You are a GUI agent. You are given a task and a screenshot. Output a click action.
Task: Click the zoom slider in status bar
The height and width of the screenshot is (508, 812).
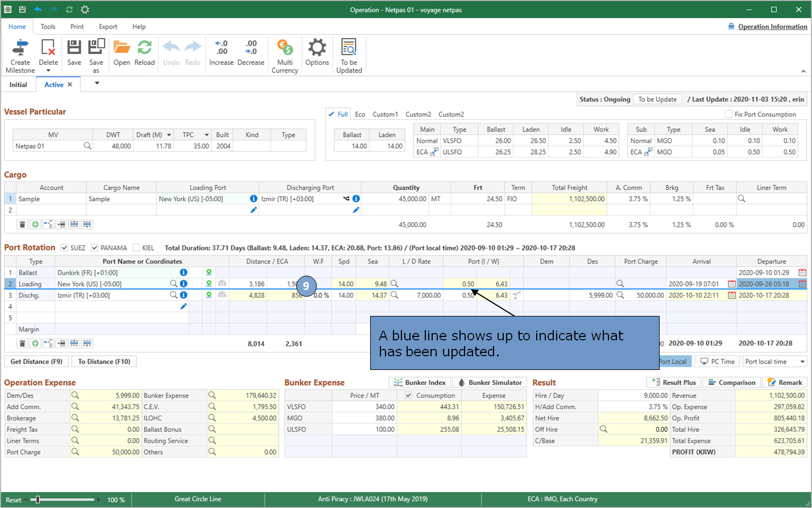coord(38,500)
